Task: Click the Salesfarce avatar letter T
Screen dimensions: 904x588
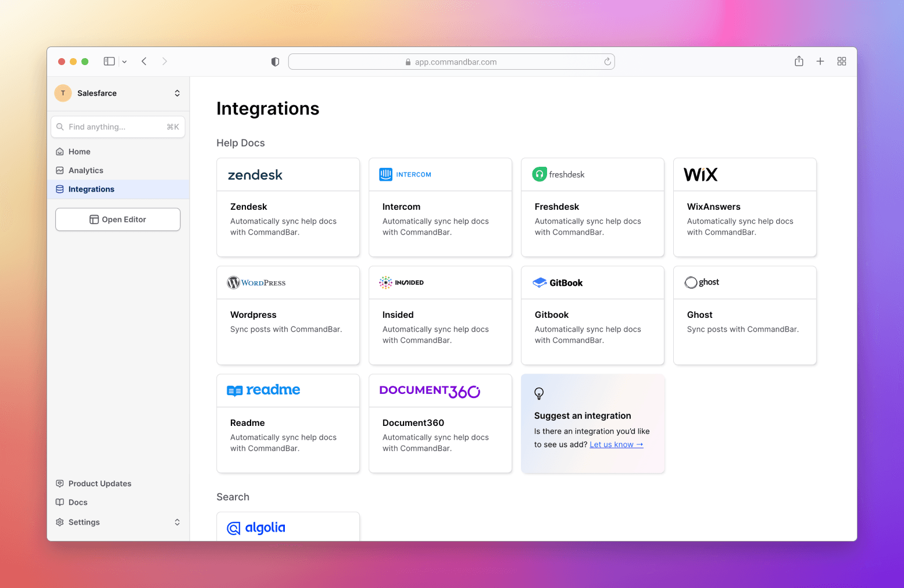Action: [x=63, y=93]
